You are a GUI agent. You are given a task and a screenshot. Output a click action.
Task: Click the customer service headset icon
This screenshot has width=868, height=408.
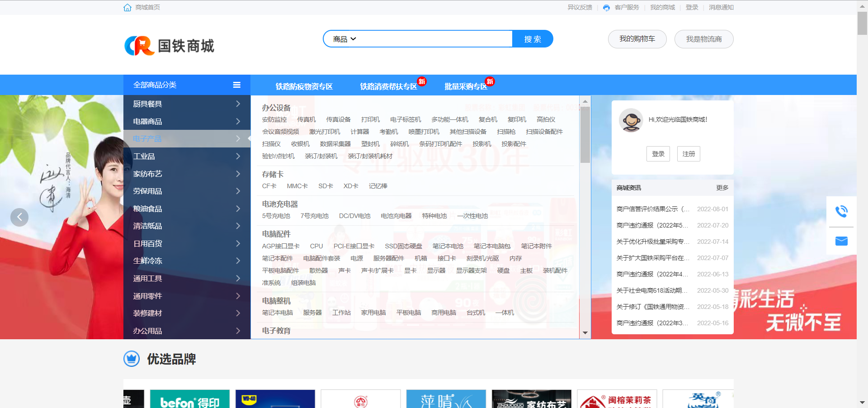click(606, 8)
